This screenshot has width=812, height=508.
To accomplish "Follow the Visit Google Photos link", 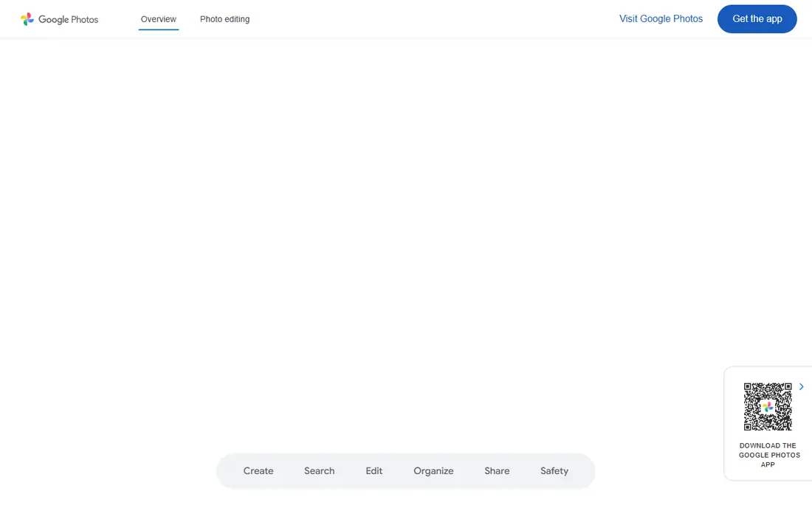I will [661, 18].
